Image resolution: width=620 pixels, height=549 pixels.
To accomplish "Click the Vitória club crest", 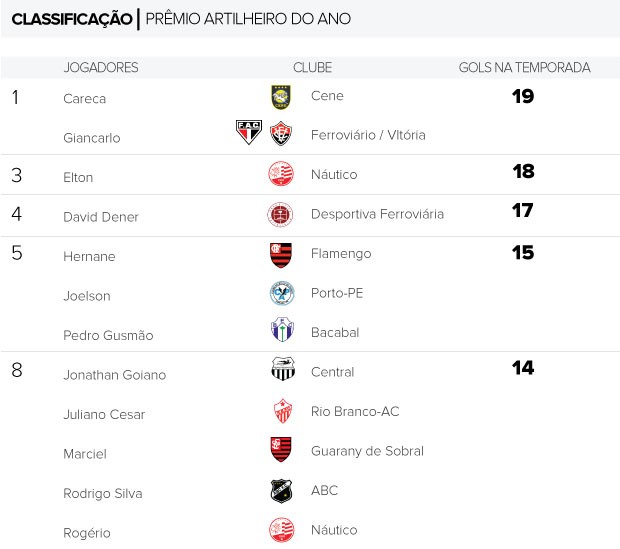I will coord(281,133).
